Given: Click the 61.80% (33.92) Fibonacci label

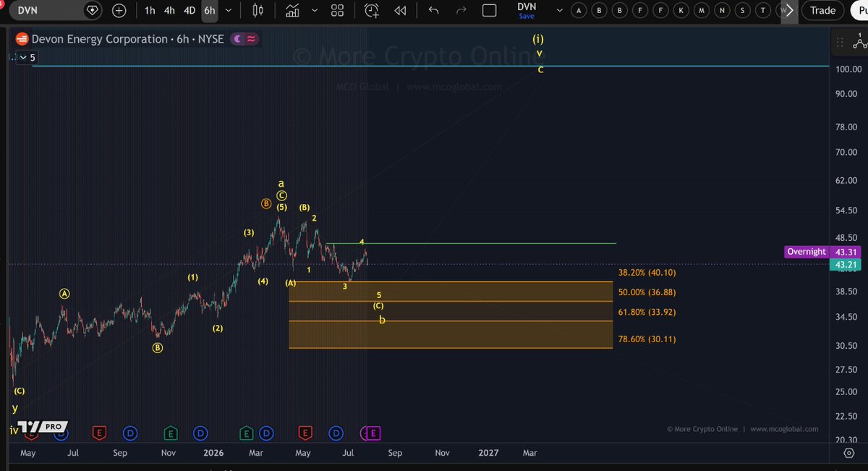Looking at the screenshot, I should pos(647,312).
